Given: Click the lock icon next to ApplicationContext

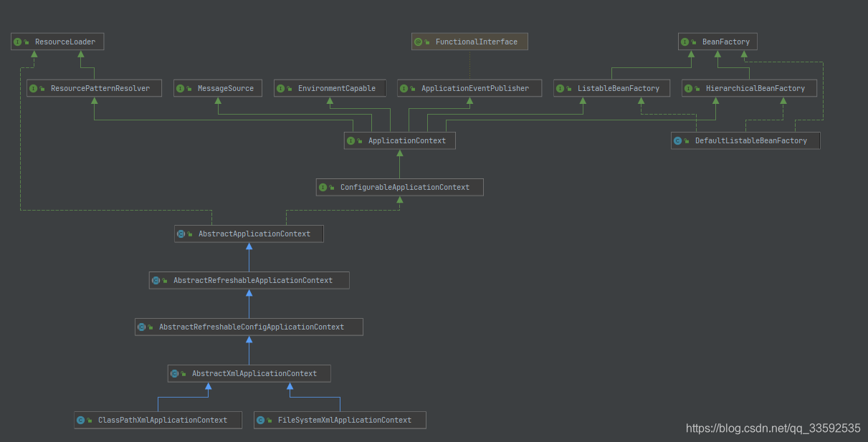Looking at the screenshot, I should click(359, 140).
